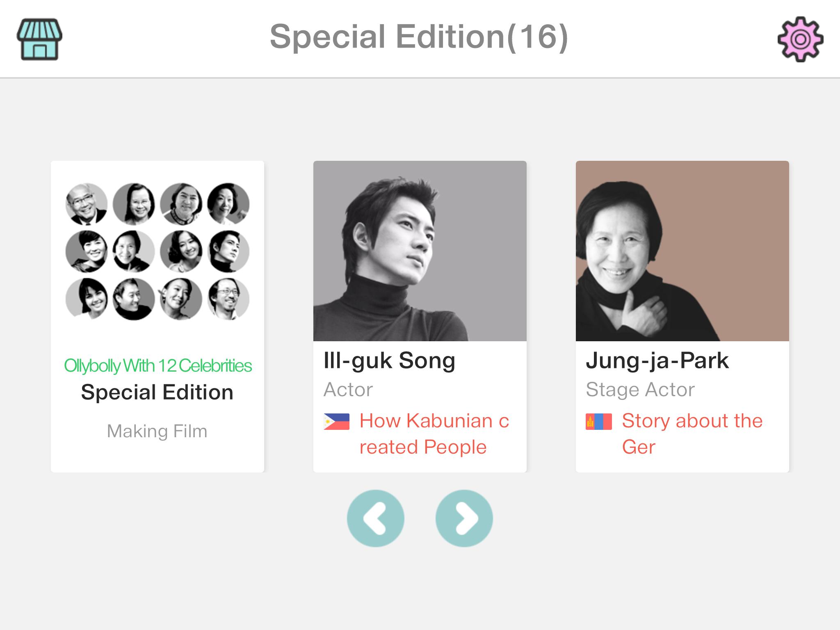The height and width of the screenshot is (630, 840).
Task: Open 'Story about the Ger' link
Action: pyautogui.click(x=692, y=434)
